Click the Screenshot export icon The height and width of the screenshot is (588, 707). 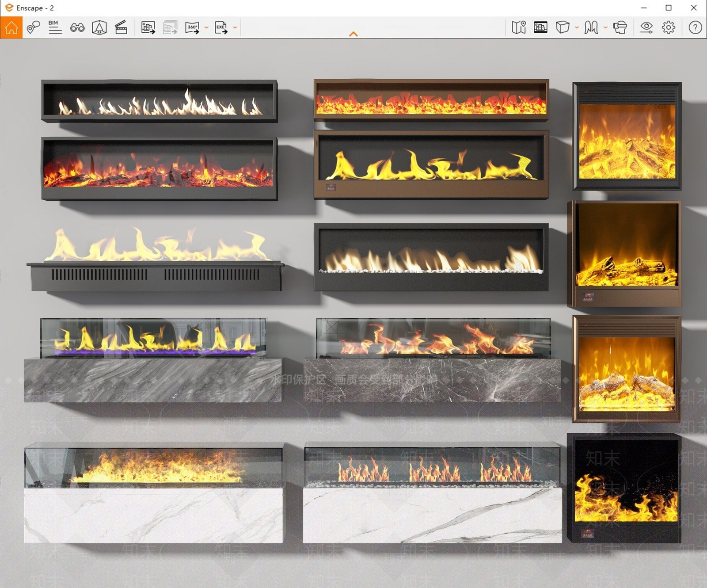(148, 27)
